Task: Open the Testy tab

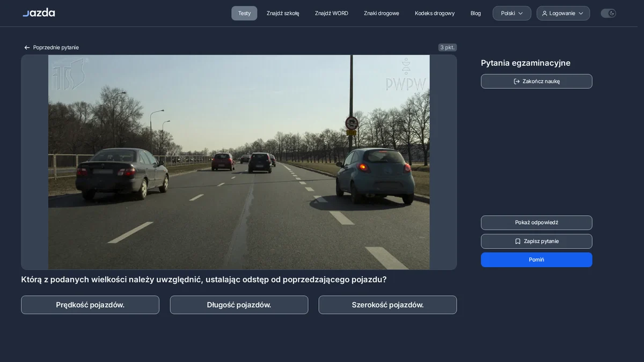Action: [244, 13]
